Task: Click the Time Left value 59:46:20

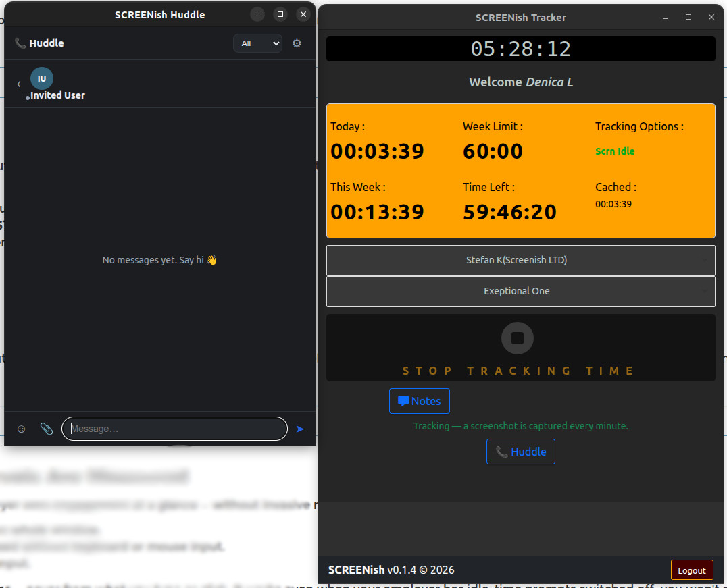Action: point(509,212)
